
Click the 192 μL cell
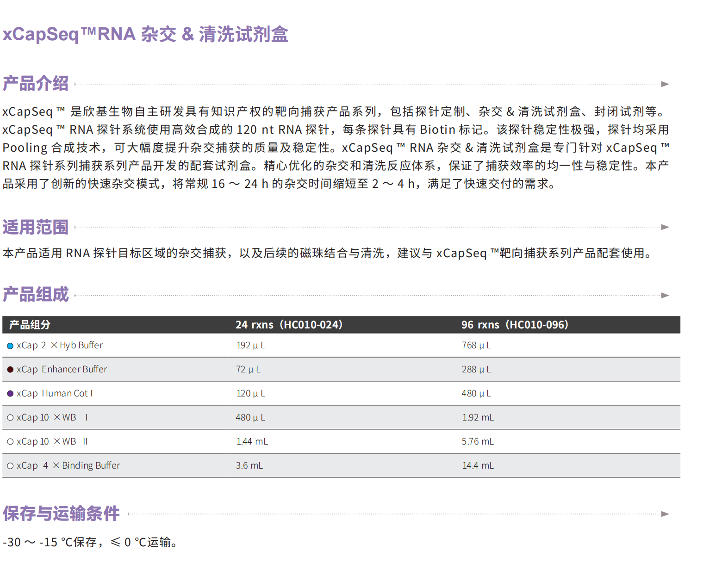pos(251,346)
